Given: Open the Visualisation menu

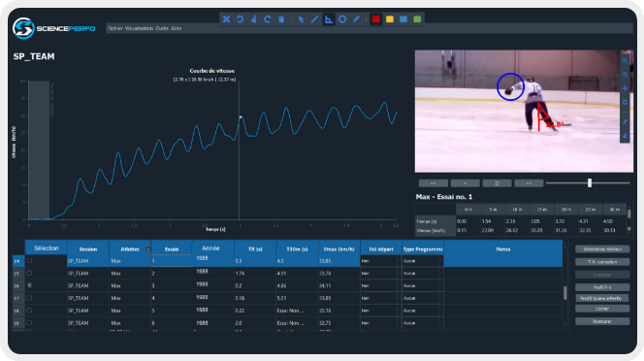Looking at the screenshot, I should pyautogui.click(x=139, y=28).
